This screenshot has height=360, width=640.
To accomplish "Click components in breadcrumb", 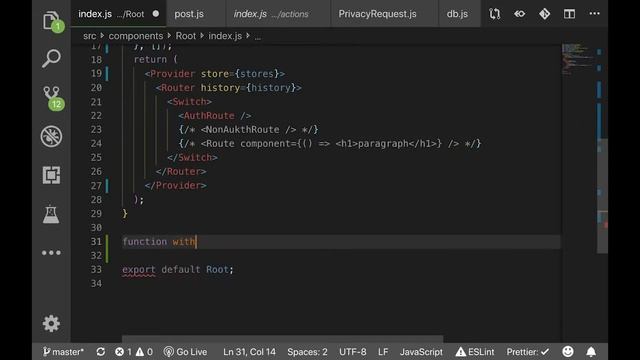I will coord(136,36).
